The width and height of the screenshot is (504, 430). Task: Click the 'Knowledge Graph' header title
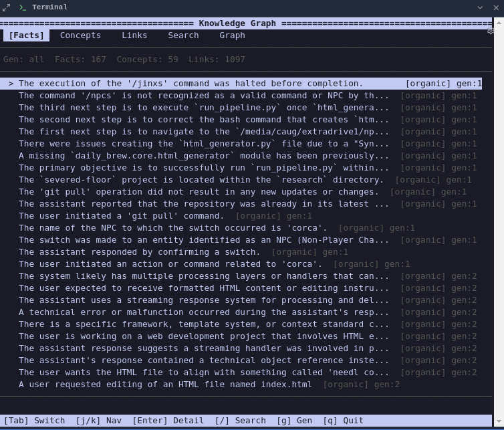pos(237,23)
